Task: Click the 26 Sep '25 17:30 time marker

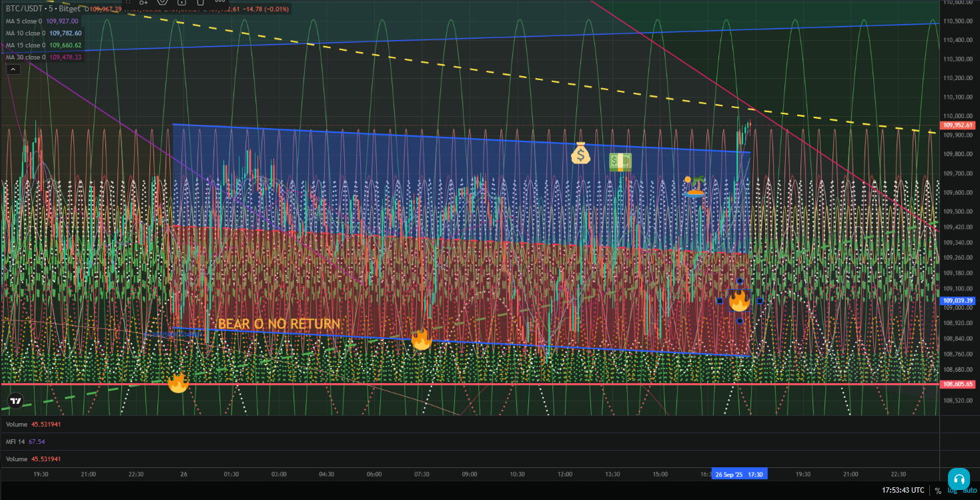Action: [739, 474]
